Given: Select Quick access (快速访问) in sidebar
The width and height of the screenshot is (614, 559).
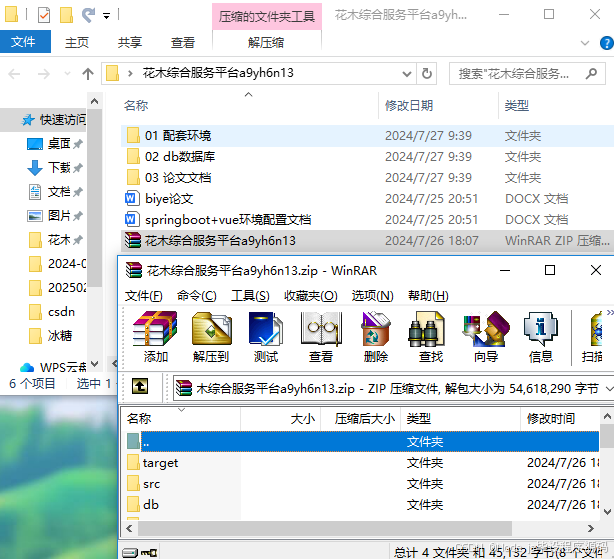Looking at the screenshot, I should tap(53, 120).
